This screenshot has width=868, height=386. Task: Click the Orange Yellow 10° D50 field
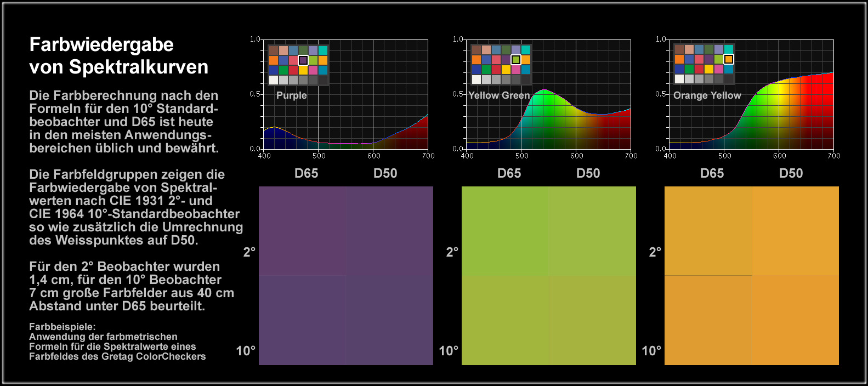[x=795, y=320]
